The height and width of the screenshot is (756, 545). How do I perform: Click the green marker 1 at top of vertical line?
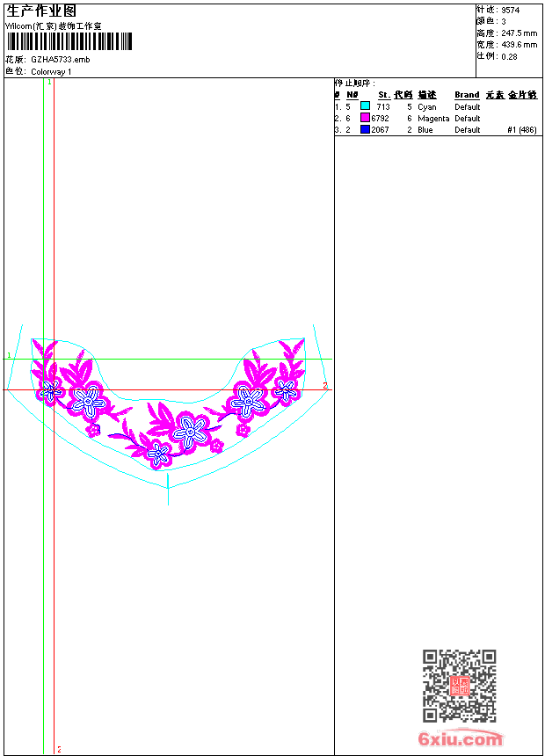click(x=49, y=83)
